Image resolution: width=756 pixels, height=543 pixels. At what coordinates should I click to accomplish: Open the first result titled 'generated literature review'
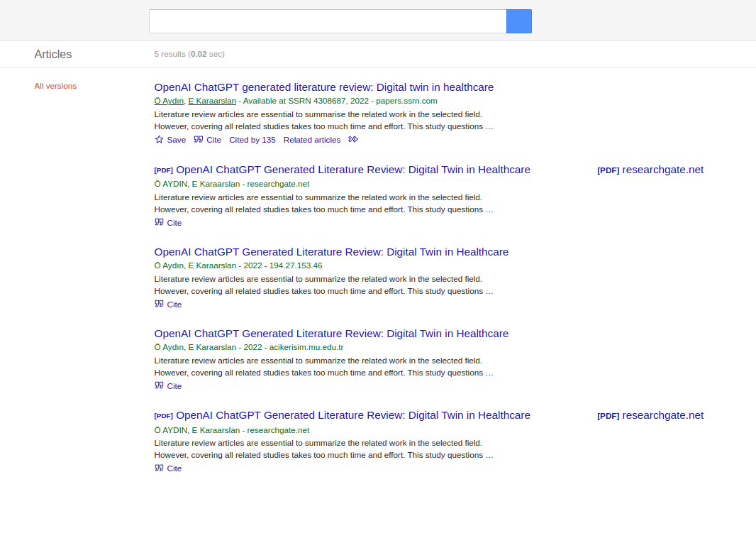pyautogui.click(x=324, y=87)
